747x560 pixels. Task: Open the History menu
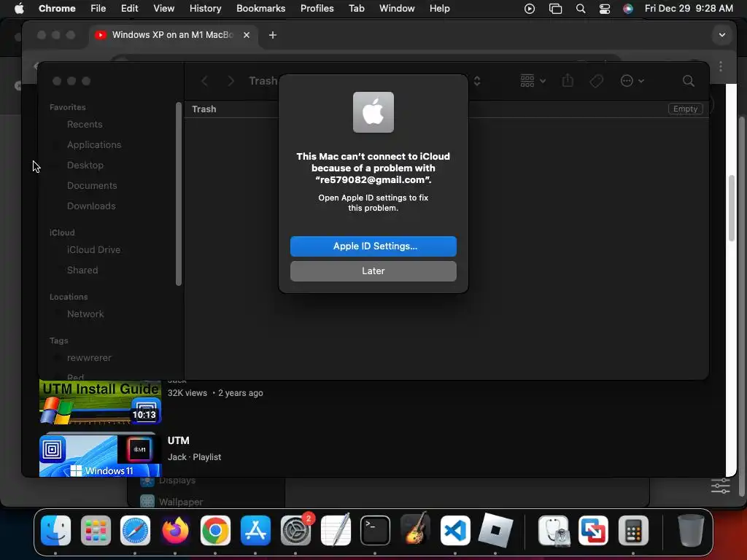205,8
